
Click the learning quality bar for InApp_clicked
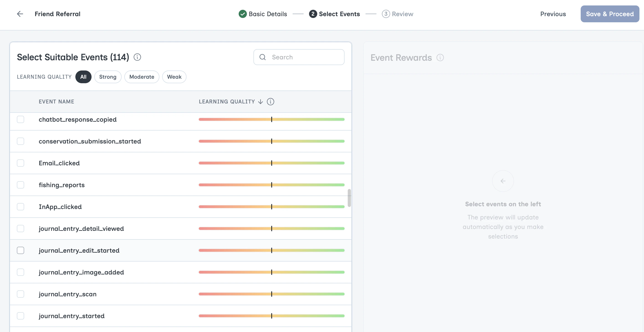click(271, 207)
